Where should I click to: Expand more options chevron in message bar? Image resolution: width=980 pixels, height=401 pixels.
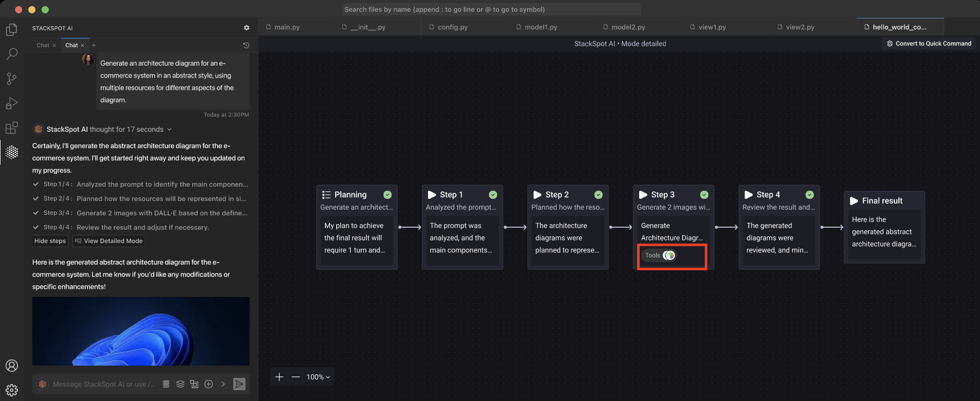[x=223, y=384]
